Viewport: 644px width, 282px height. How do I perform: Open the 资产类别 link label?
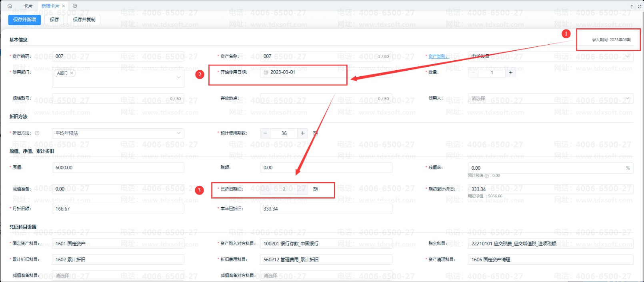tap(437, 56)
